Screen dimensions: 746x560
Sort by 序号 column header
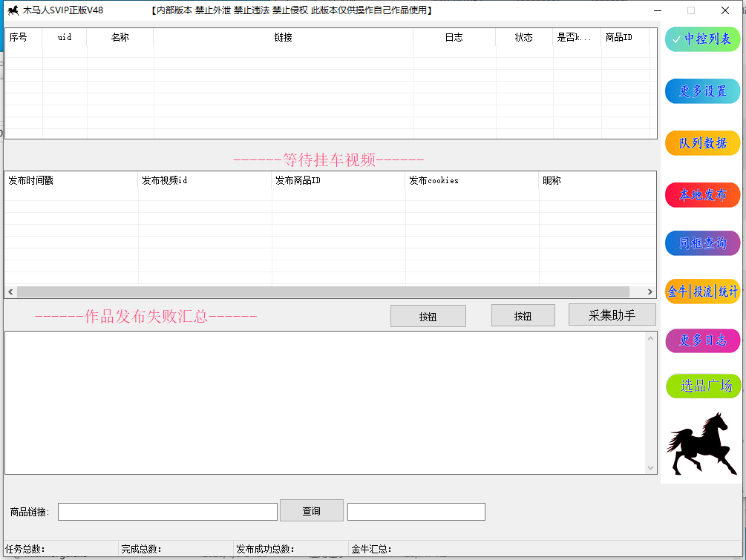(x=23, y=37)
